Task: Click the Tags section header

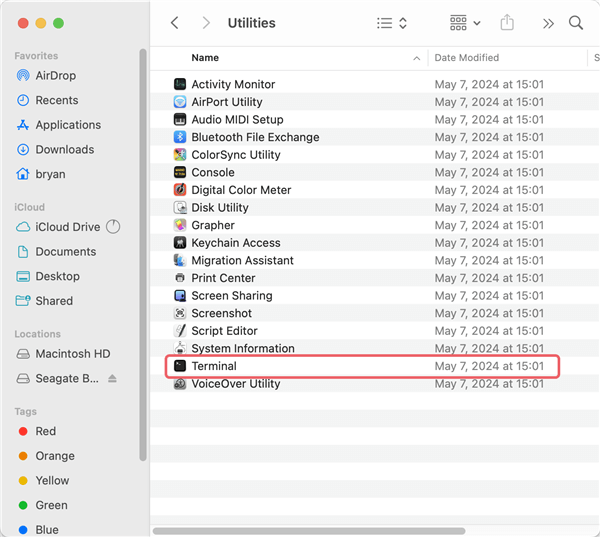Action: tap(25, 411)
